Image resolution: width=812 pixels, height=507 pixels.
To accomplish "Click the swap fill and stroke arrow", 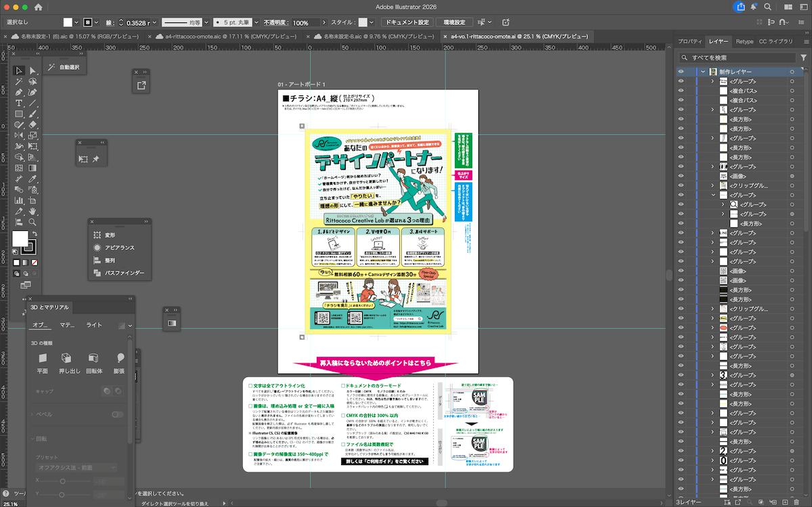I will [35, 234].
